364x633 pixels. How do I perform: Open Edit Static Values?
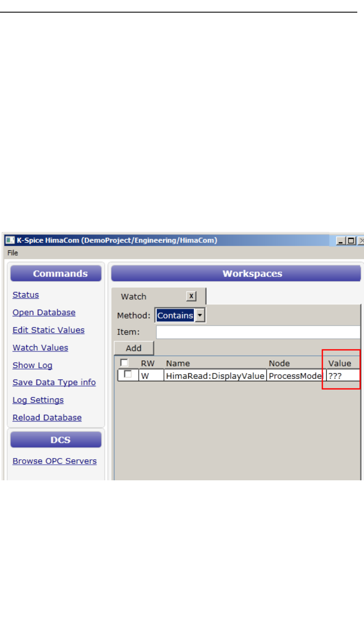coord(49,330)
